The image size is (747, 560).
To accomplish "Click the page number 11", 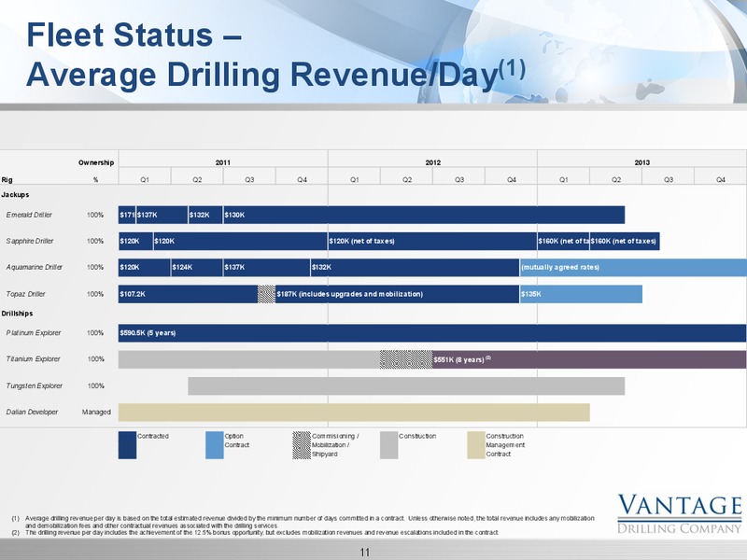I will [x=365, y=552].
